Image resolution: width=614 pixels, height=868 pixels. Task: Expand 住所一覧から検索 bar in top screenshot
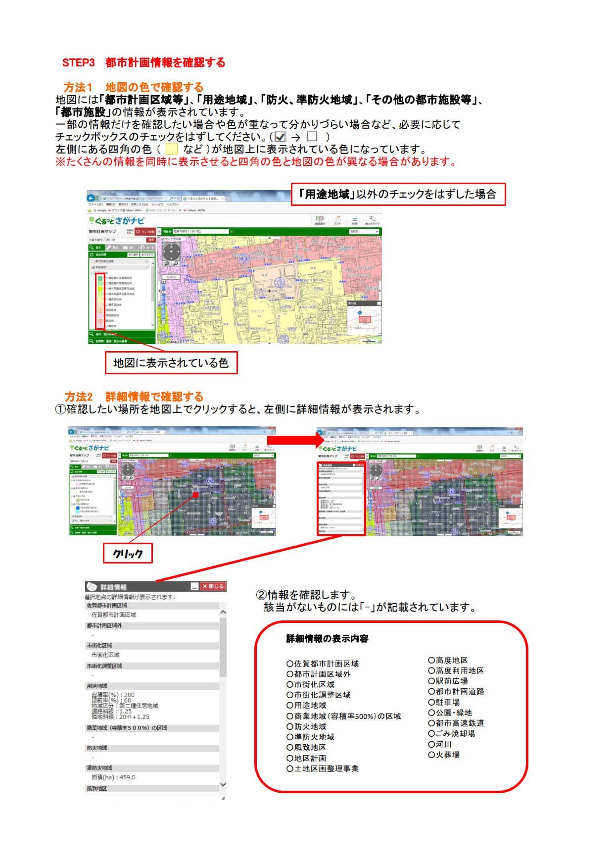(122, 334)
